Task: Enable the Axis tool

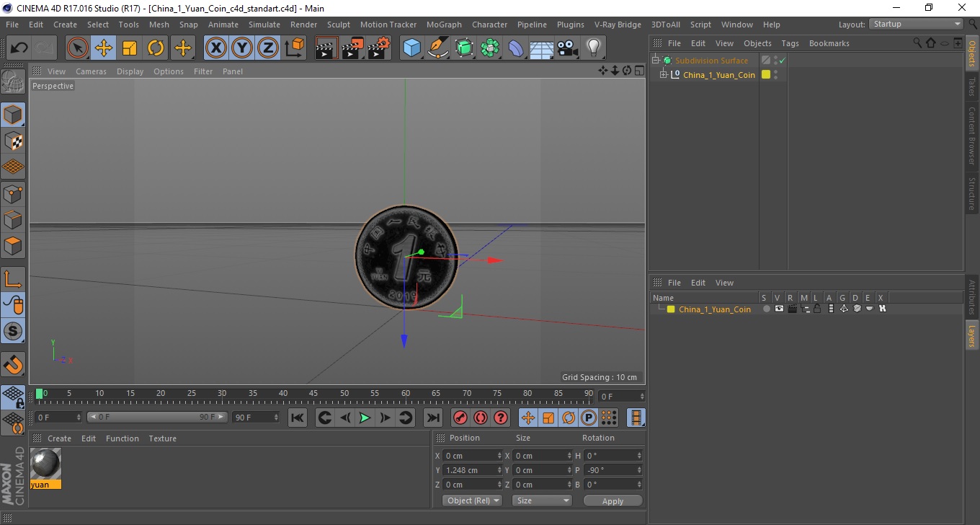Action: point(14,278)
